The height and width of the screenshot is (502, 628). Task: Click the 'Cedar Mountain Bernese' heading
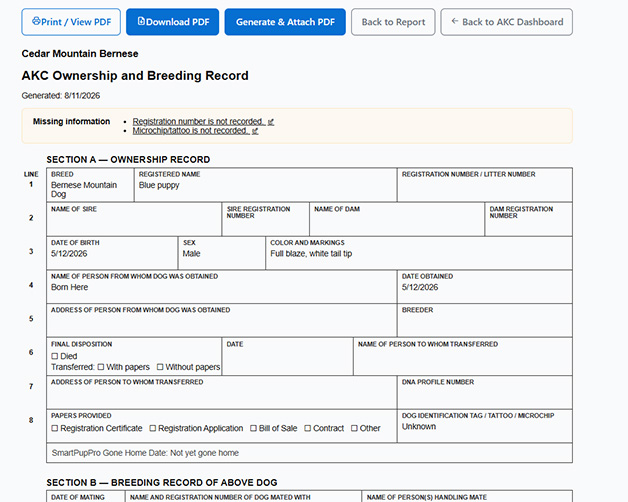click(x=80, y=54)
